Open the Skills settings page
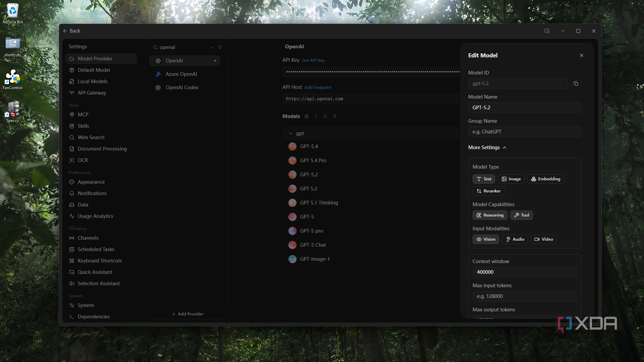 pyautogui.click(x=101, y=126)
